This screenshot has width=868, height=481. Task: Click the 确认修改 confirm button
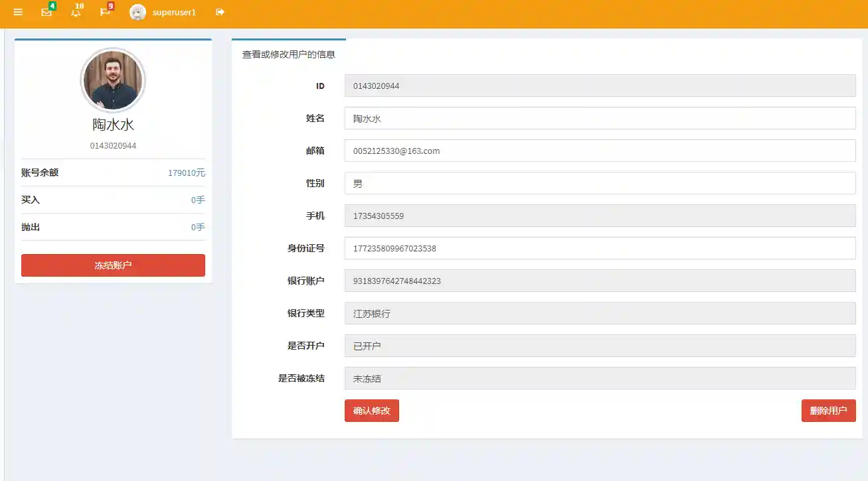point(371,410)
